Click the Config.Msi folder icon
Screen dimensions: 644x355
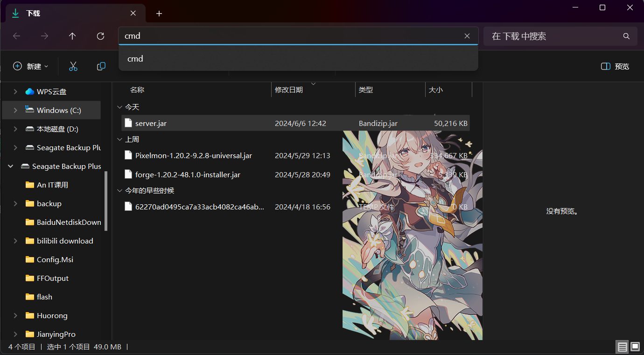[x=30, y=259]
